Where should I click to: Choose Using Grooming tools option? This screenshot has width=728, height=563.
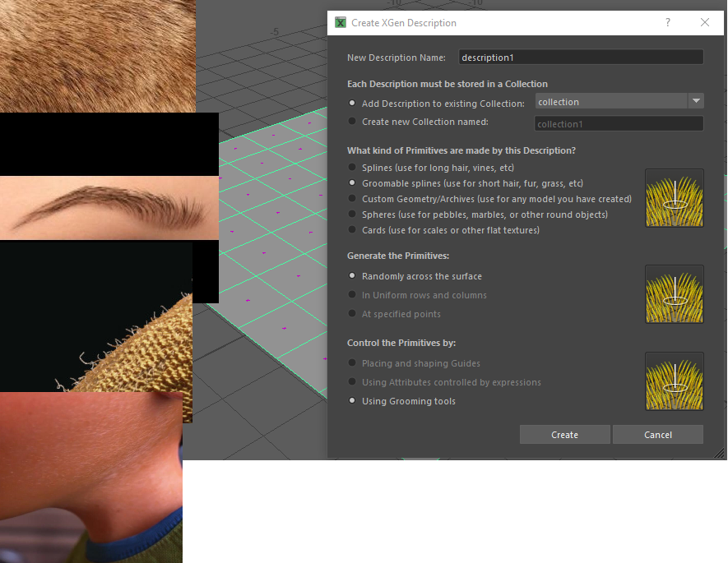pyautogui.click(x=352, y=400)
